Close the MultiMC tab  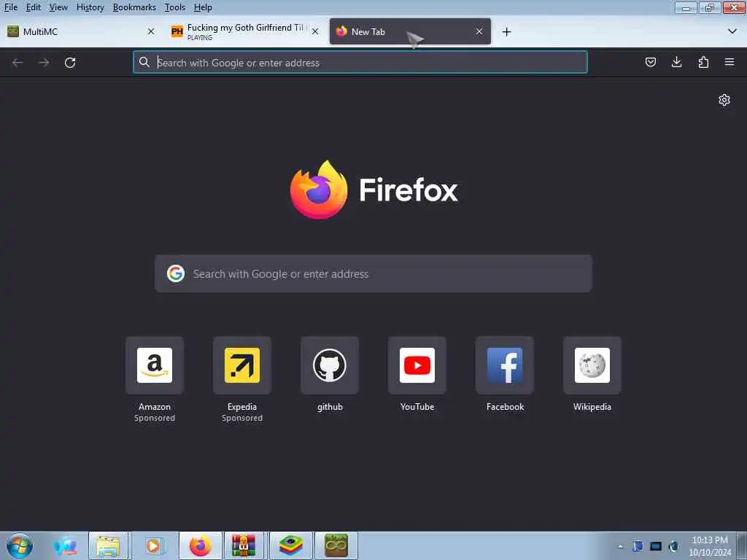(151, 31)
